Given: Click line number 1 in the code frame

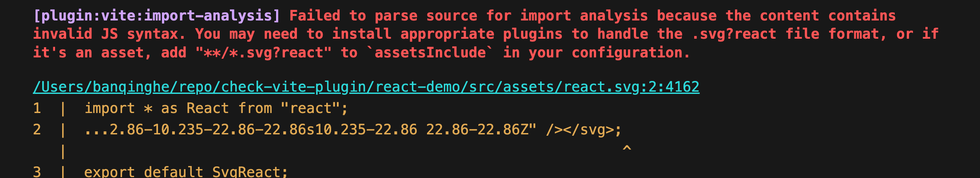Looking at the screenshot, I should pyautogui.click(x=37, y=108).
